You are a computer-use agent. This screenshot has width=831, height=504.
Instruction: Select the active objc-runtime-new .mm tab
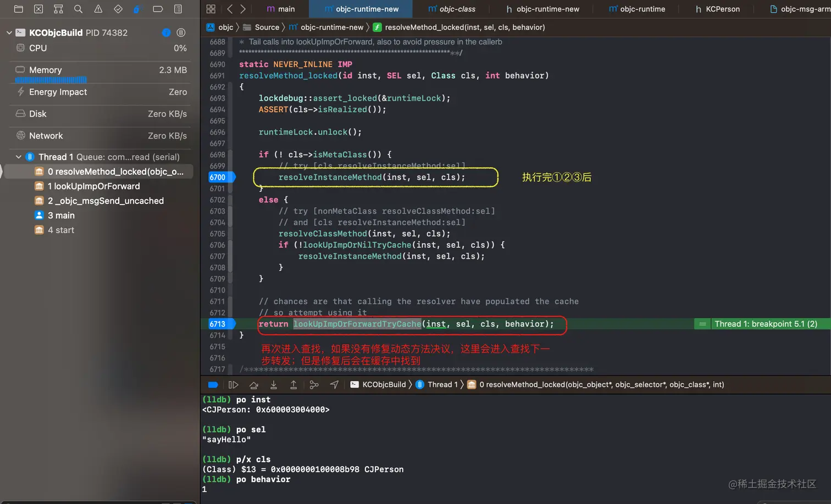click(362, 9)
